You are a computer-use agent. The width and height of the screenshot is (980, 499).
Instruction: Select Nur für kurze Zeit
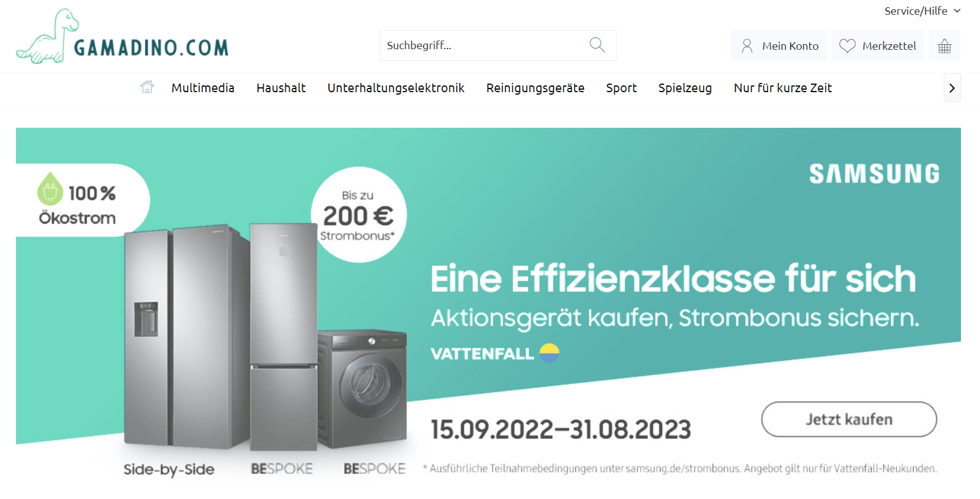tap(783, 88)
